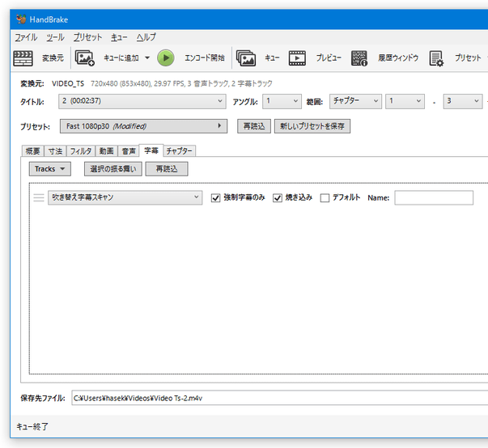
Task: Start encoding with the green play icon
Action: 166,58
